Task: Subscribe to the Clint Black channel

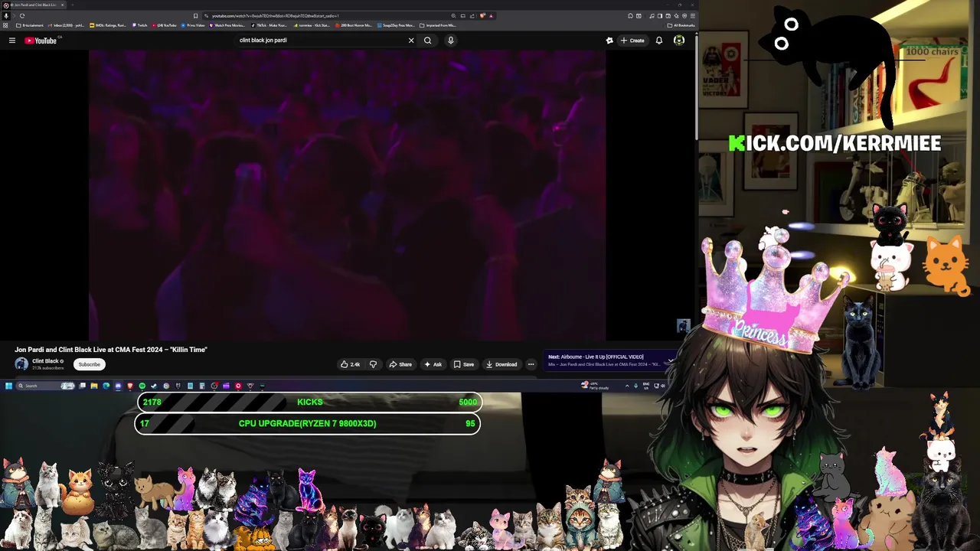Action: 90,364
